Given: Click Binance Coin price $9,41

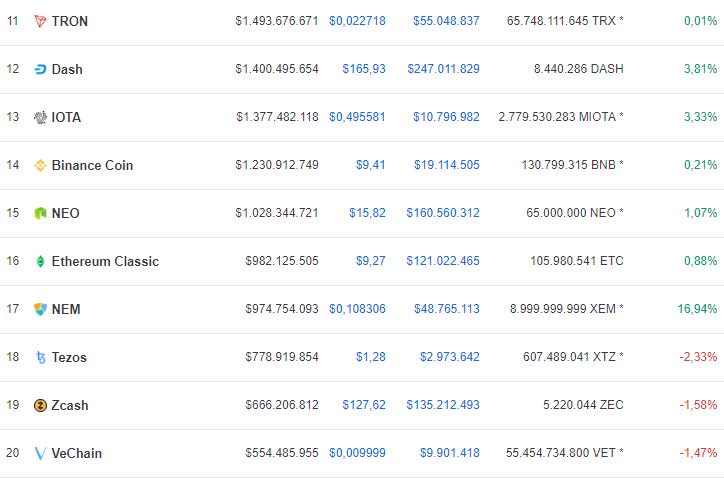Looking at the screenshot, I should 370,165.
